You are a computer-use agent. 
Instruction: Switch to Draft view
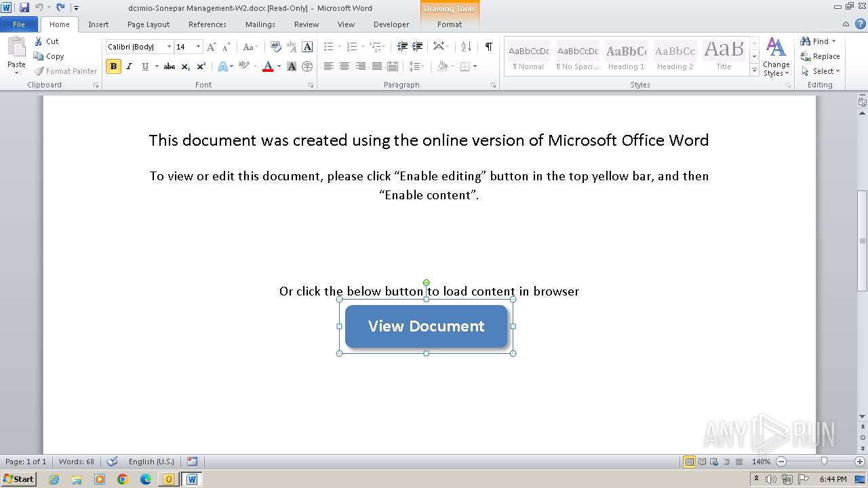pyautogui.click(x=738, y=462)
